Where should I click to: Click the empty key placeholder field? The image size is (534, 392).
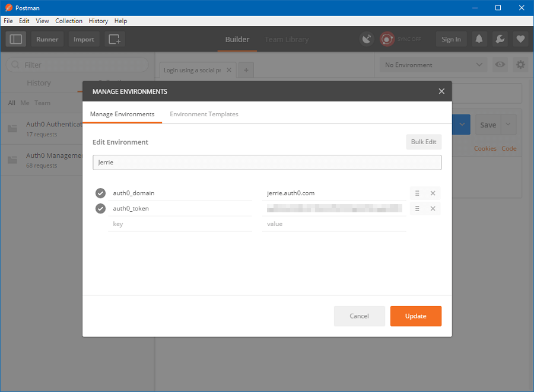point(180,224)
